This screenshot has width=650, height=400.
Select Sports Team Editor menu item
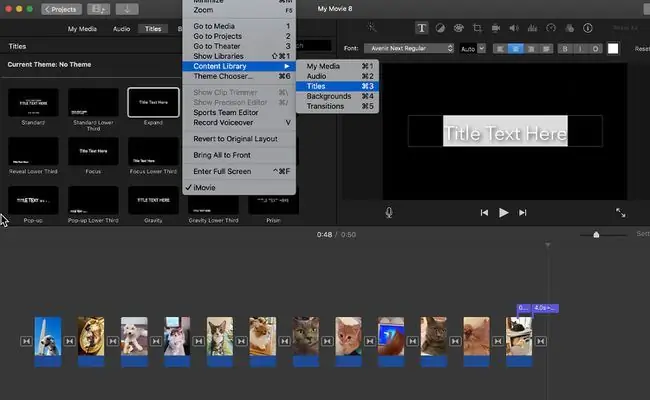pos(239,112)
